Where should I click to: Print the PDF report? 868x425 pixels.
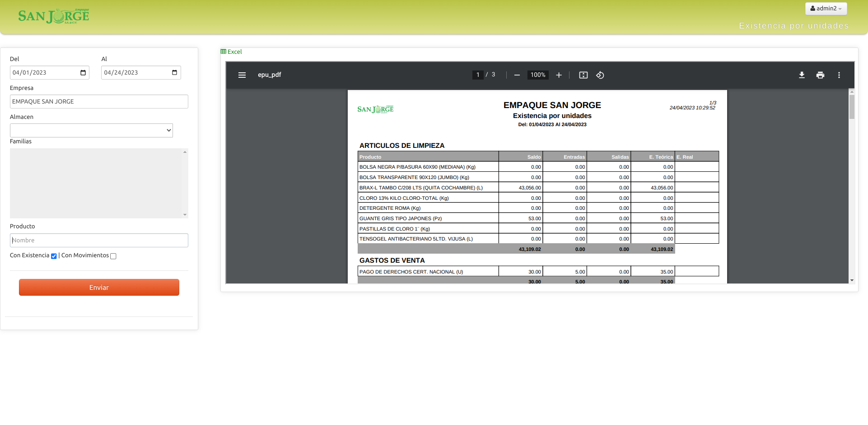point(820,75)
